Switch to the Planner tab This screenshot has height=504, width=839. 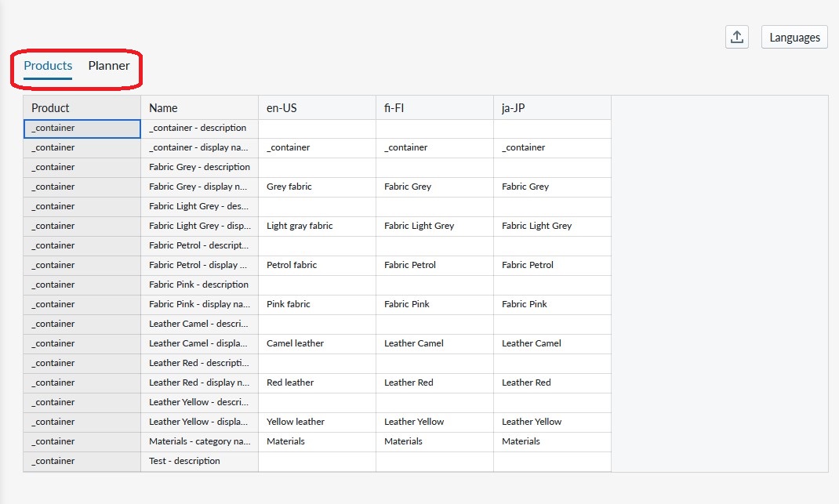pos(109,66)
